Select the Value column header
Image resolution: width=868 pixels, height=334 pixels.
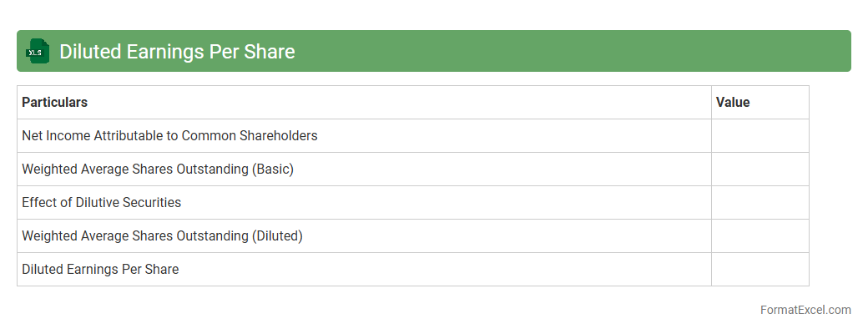[733, 103]
